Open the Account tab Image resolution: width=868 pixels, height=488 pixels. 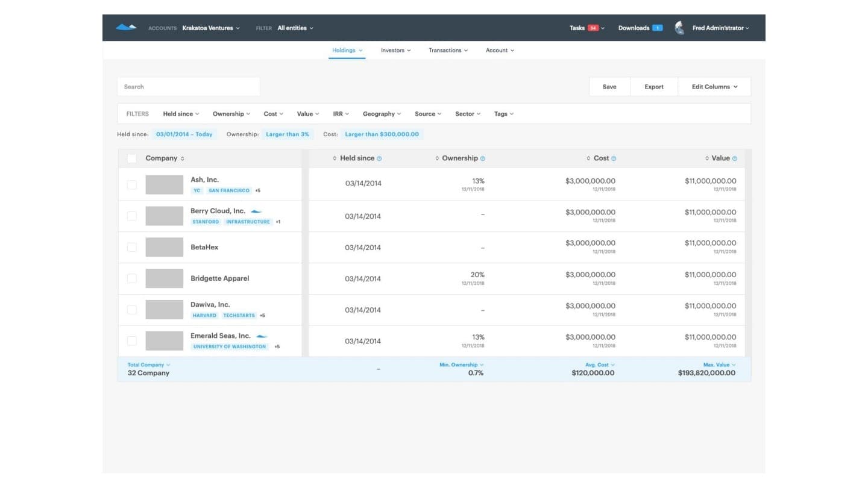click(500, 50)
